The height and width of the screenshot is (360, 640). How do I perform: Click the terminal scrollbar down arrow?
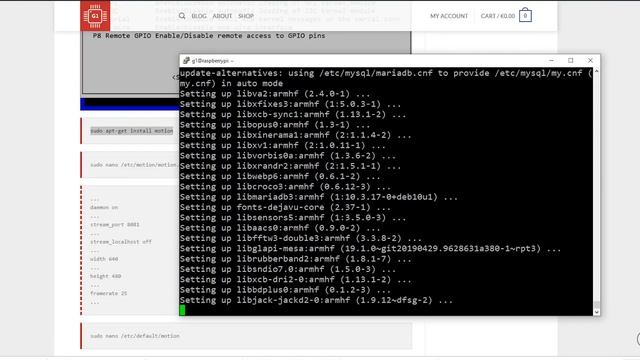click(597, 312)
